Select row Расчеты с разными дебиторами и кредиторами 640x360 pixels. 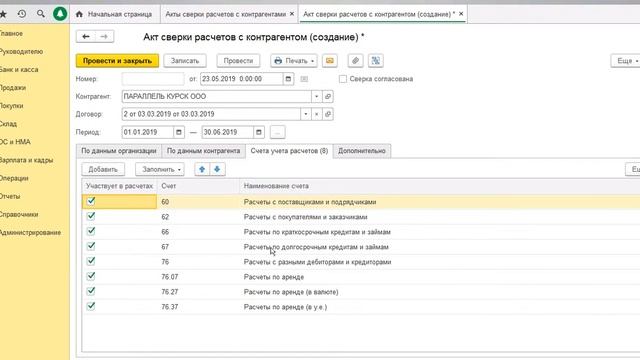click(361, 262)
